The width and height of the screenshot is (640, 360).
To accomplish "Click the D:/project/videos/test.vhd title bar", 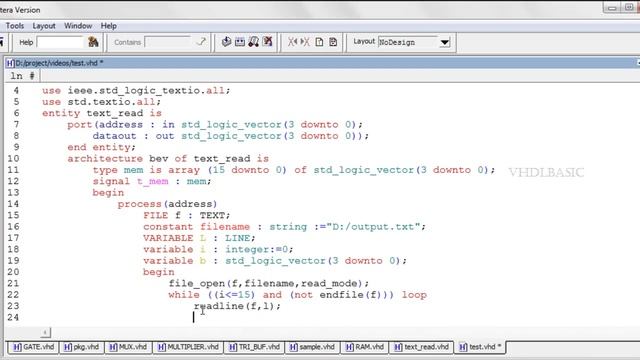I will pyautogui.click(x=322, y=63).
